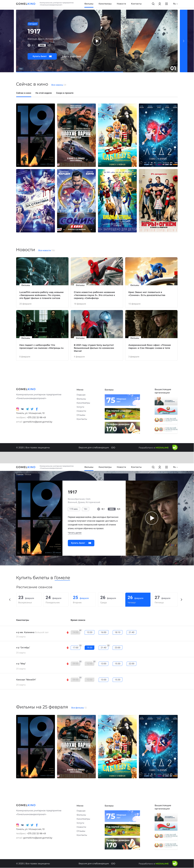Open the 'Хищные птицы' movie poster
The width and height of the screenshot is (194, 868).
[x=117, y=200]
